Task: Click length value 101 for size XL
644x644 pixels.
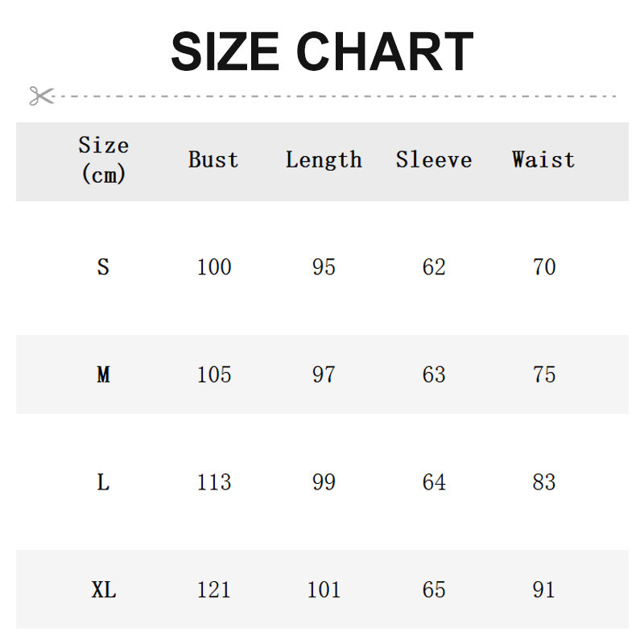Action: (324, 590)
